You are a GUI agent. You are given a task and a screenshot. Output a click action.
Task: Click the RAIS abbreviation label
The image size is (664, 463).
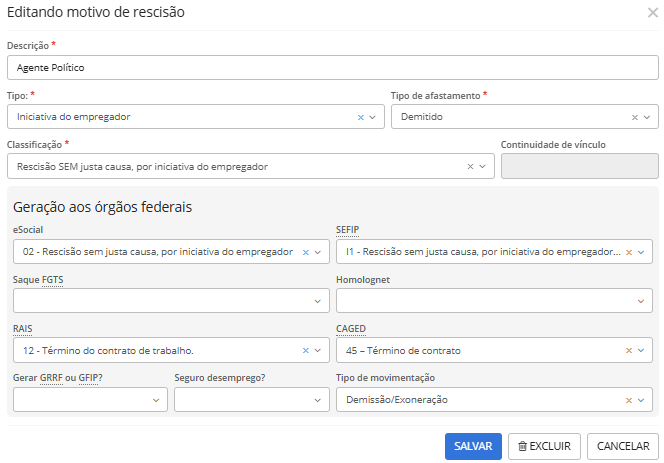click(x=22, y=329)
